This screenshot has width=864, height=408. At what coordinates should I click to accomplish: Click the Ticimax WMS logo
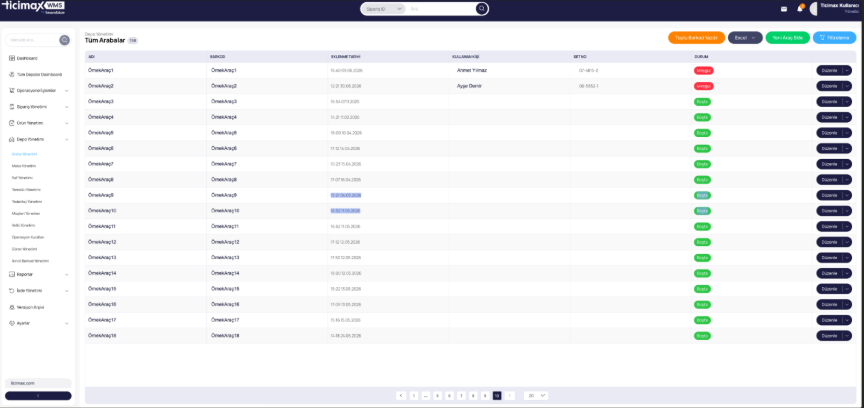point(33,7)
